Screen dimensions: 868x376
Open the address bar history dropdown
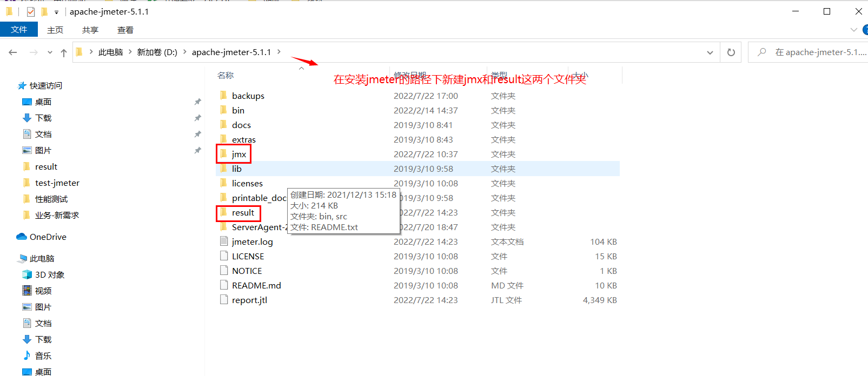[x=710, y=52]
